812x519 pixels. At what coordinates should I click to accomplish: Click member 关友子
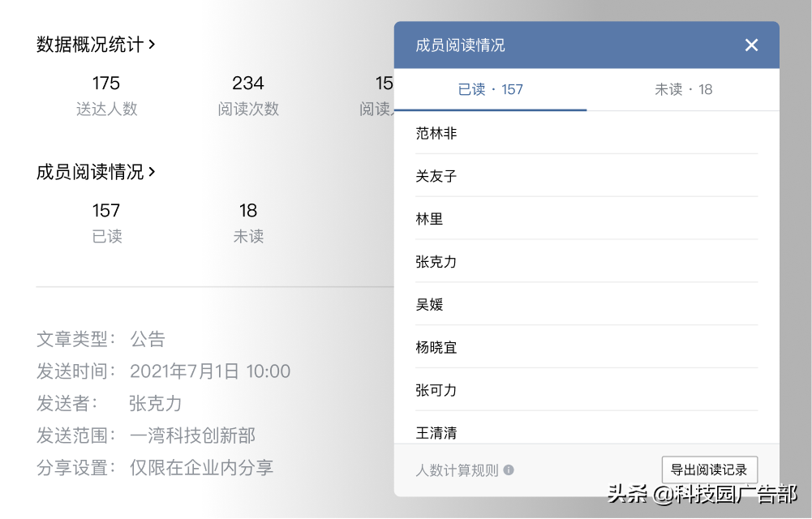tap(436, 176)
